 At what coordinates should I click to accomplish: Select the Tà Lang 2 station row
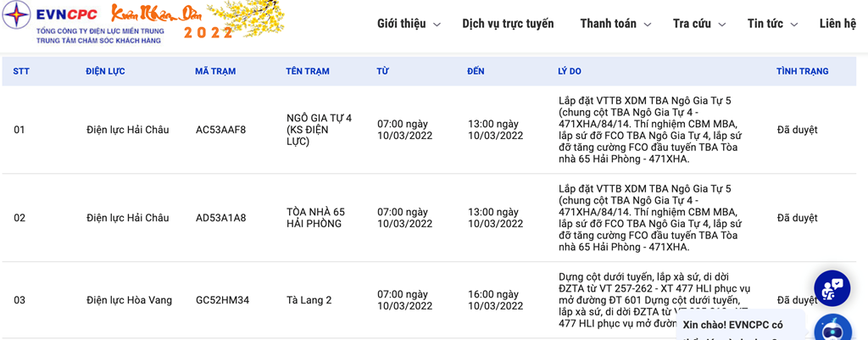point(429,300)
